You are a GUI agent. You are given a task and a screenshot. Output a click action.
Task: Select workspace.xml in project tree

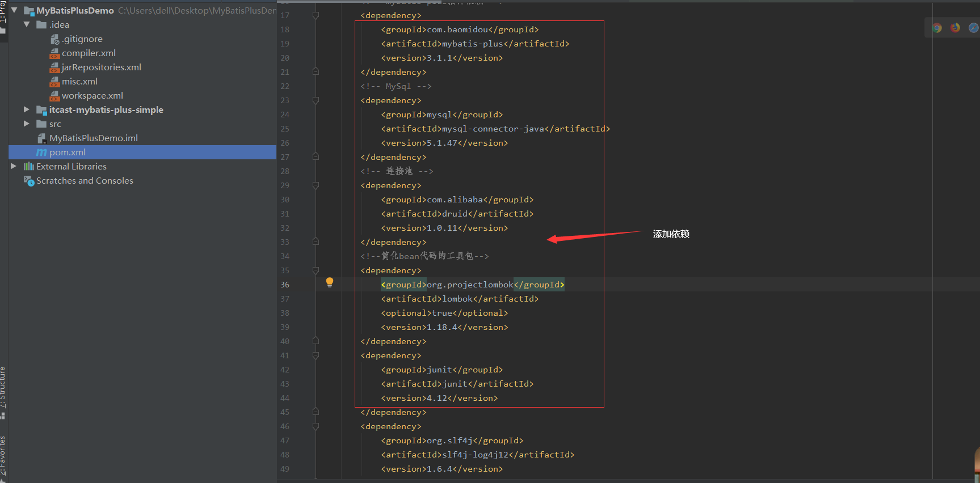(92, 95)
